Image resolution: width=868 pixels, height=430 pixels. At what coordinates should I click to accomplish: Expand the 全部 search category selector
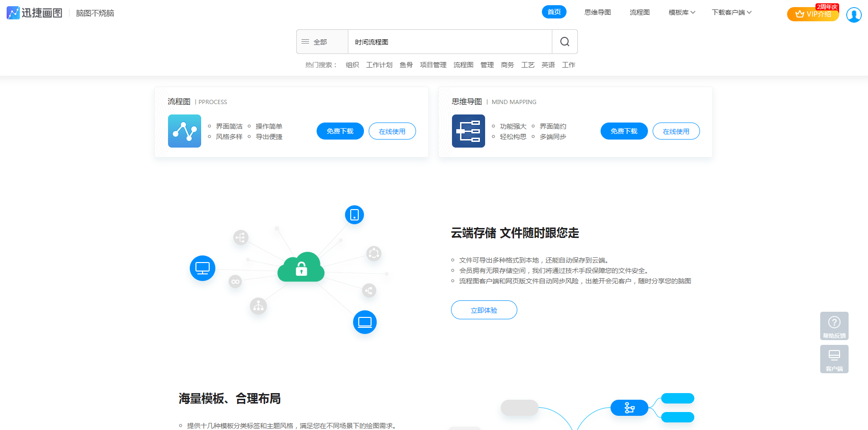click(322, 42)
